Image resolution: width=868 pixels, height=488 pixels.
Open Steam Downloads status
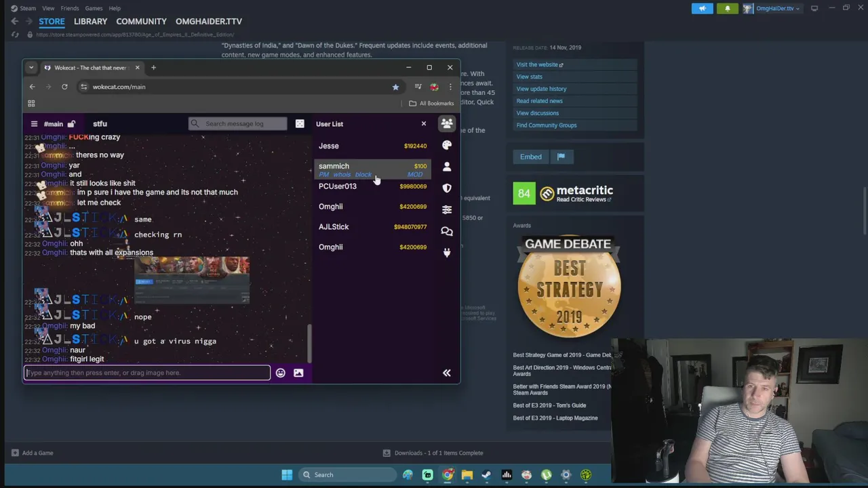click(x=433, y=453)
